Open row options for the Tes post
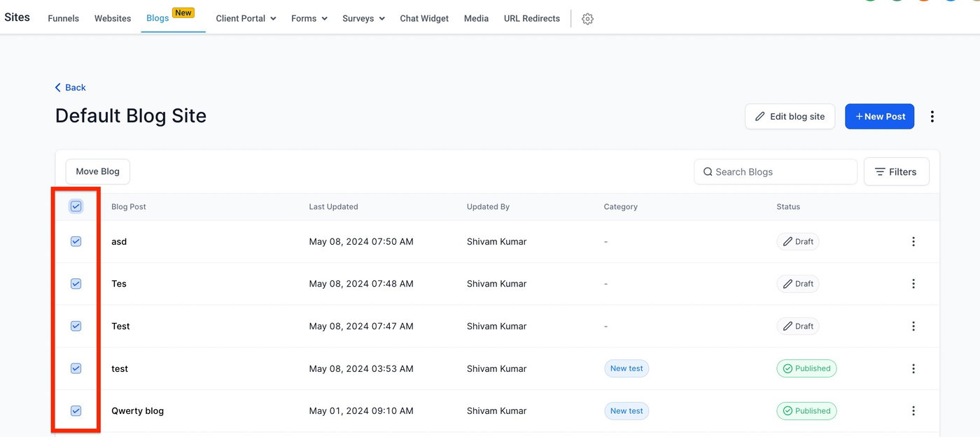This screenshot has height=437, width=980. pos(913,284)
